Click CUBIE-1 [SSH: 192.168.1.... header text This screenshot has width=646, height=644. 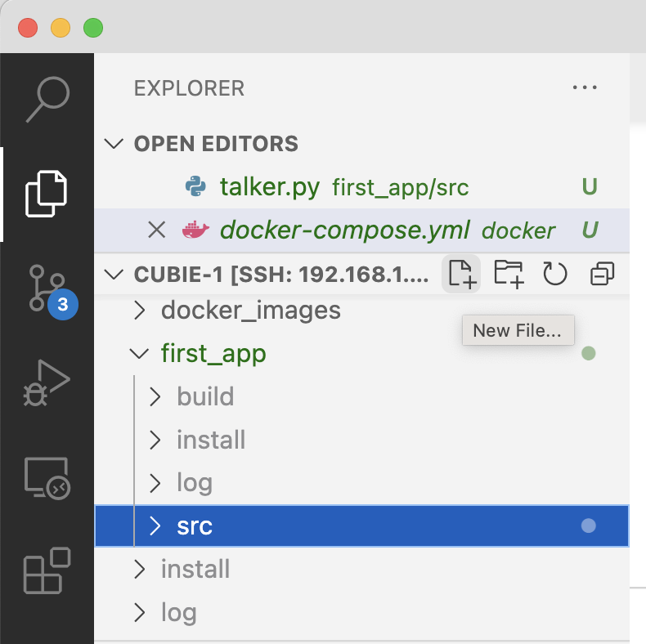(281, 274)
